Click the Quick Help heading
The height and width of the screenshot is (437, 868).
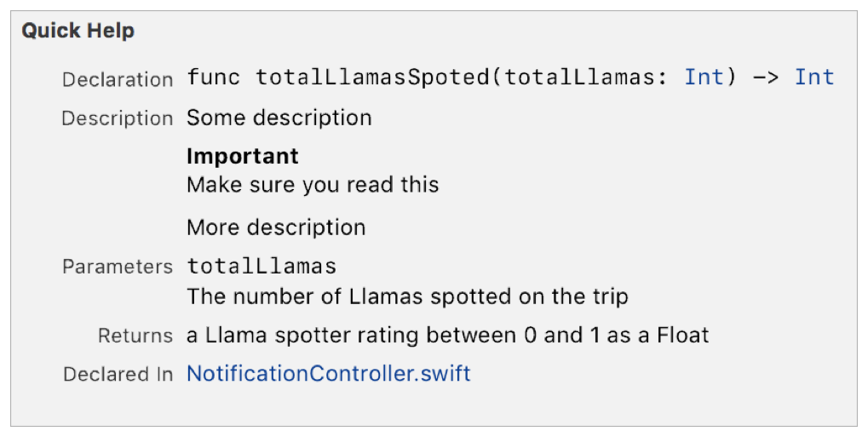point(78,32)
